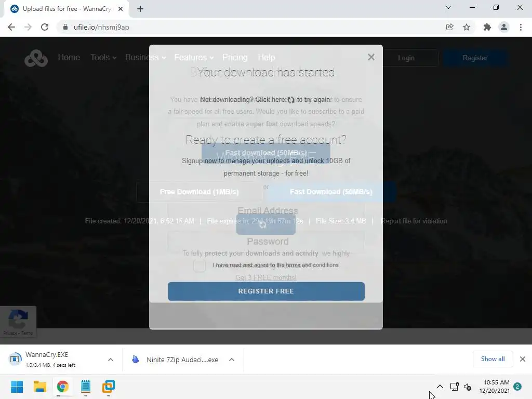The width and height of the screenshot is (532, 399).
Task: Bookmark this page with the star icon
Action: (x=467, y=27)
